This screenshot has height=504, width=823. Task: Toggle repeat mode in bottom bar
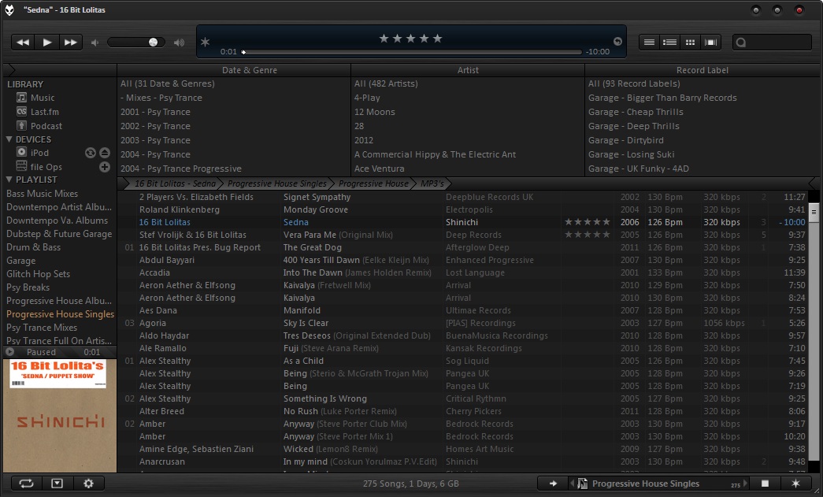pyautogui.click(x=27, y=484)
